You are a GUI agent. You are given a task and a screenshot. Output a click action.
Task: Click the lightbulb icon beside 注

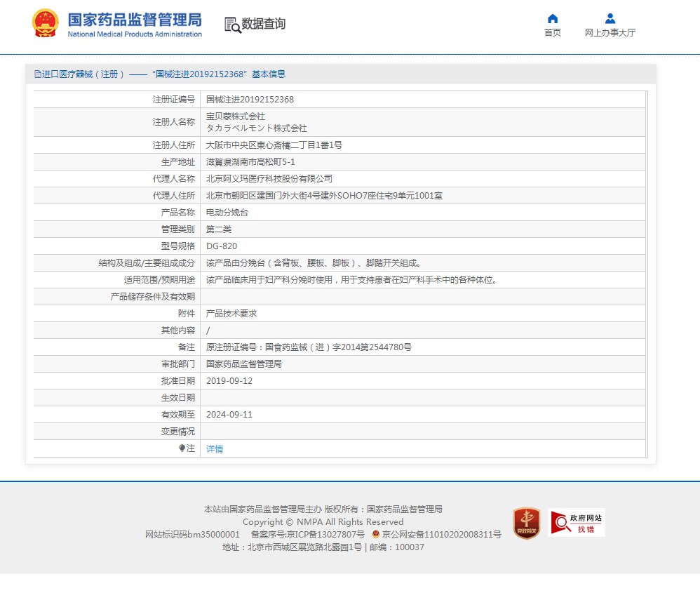tap(182, 448)
